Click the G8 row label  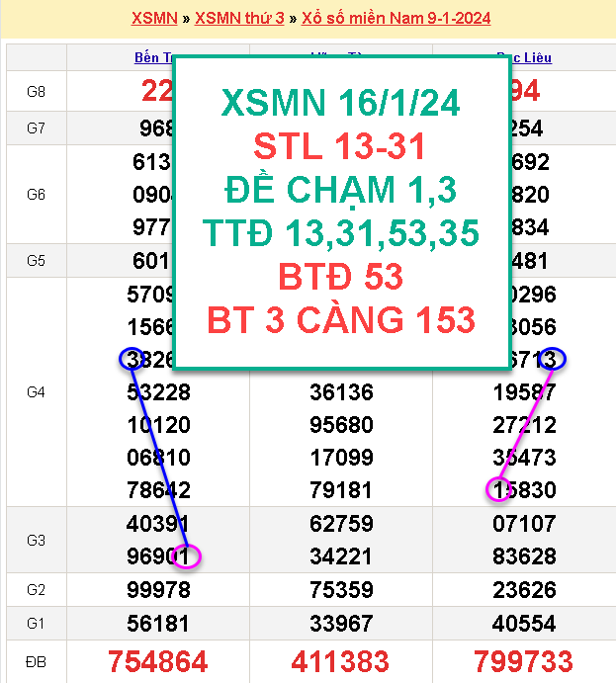coord(36,92)
